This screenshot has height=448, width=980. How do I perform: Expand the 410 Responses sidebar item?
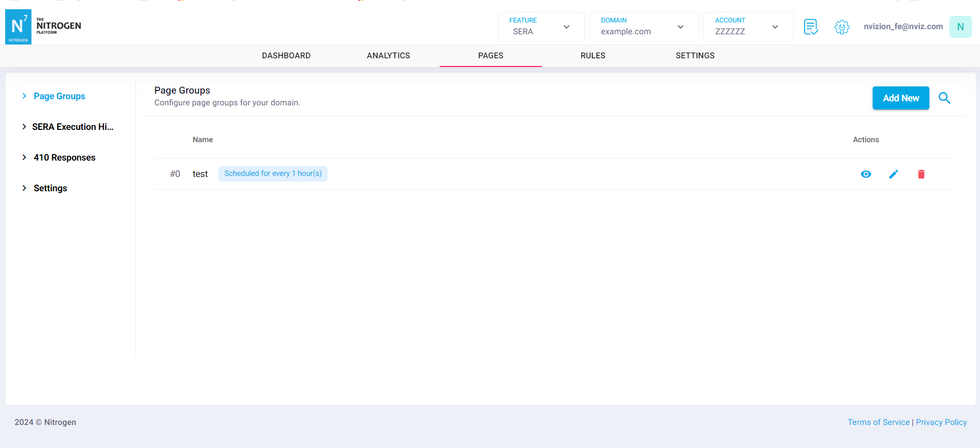pyautogui.click(x=64, y=158)
